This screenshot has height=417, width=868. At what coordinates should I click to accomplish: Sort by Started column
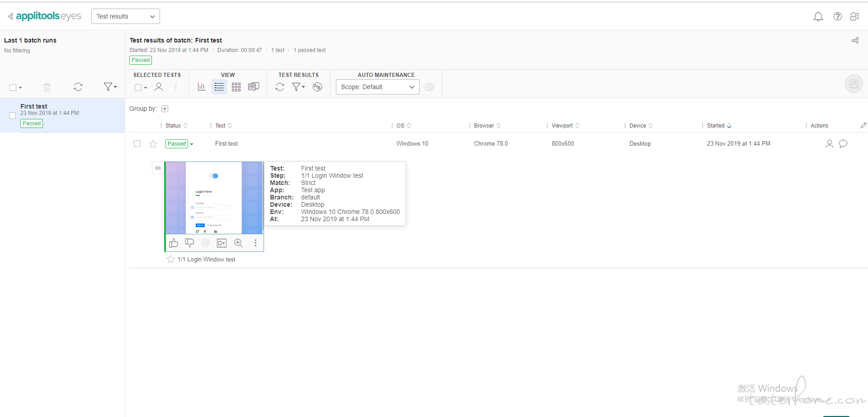(719, 126)
